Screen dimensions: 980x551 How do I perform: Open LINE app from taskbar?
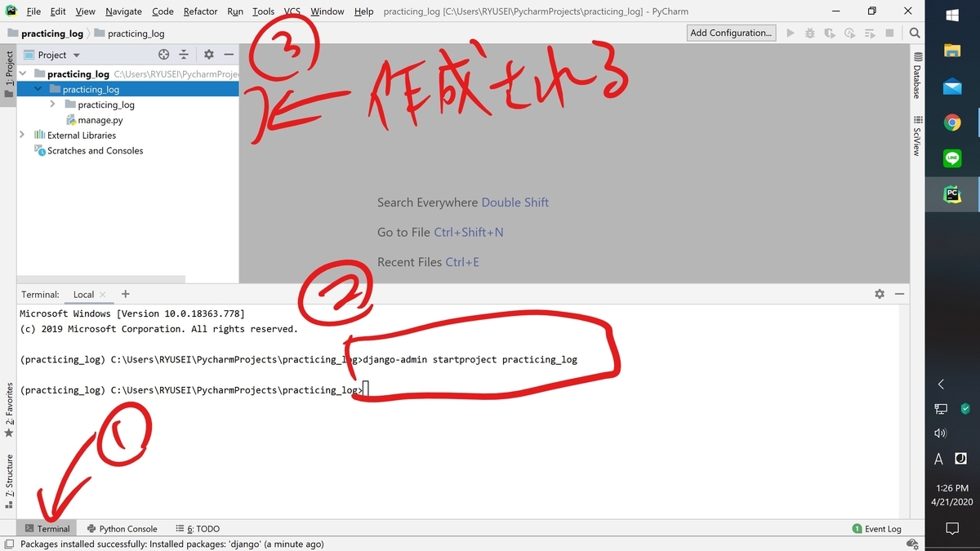[952, 158]
